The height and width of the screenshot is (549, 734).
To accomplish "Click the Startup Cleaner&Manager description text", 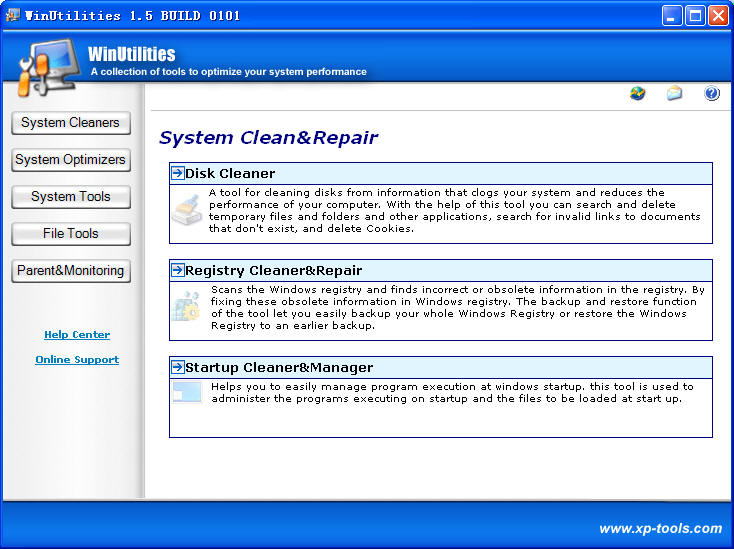I will (x=452, y=393).
